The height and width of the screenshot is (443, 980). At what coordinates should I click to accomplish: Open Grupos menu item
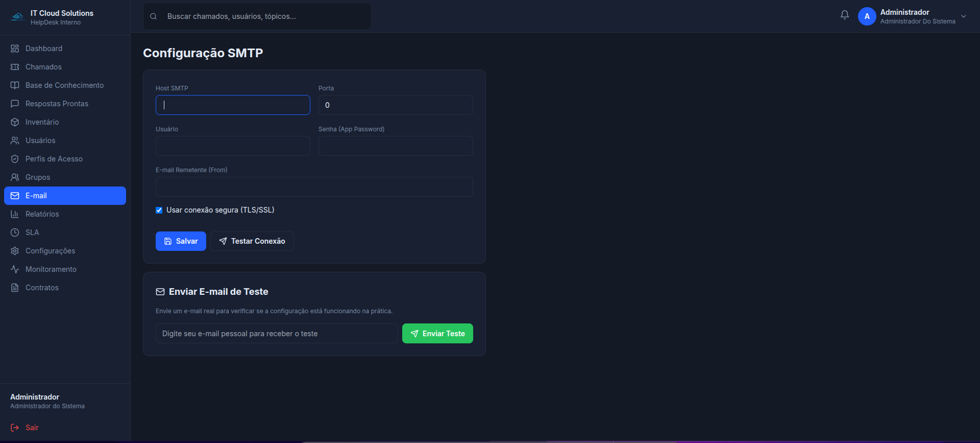point(65,177)
